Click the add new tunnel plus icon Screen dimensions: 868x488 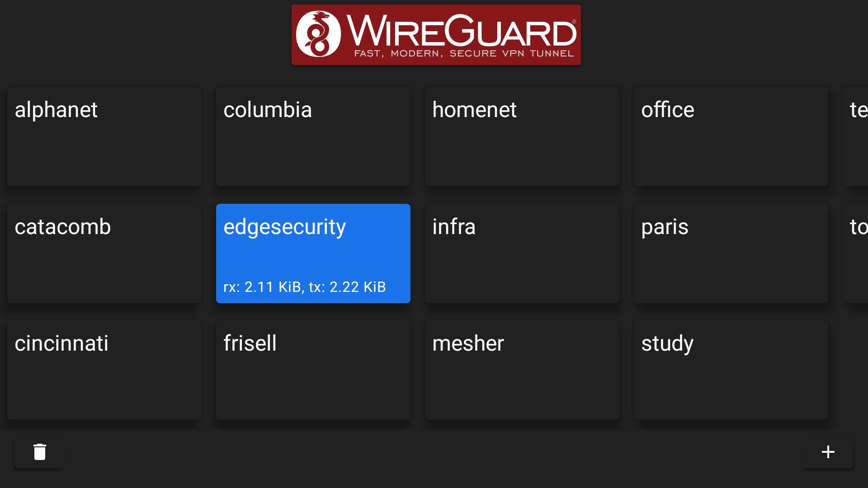coord(828,452)
